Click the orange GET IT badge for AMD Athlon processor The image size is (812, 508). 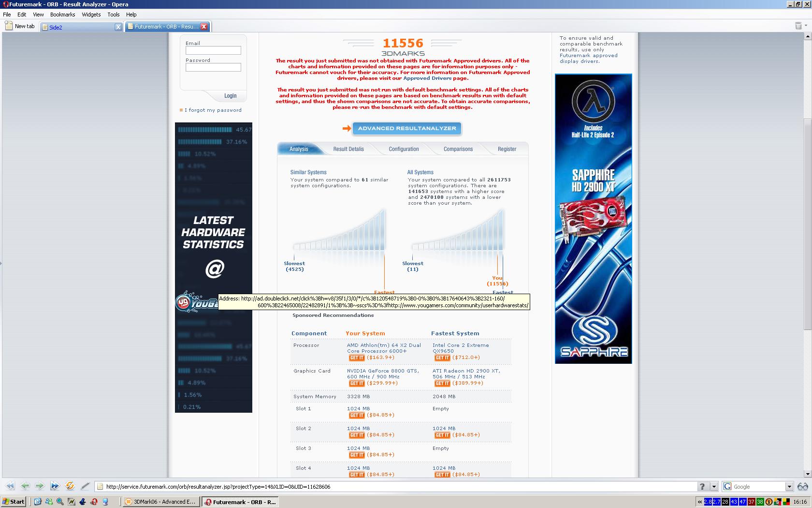(x=357, y=358)
